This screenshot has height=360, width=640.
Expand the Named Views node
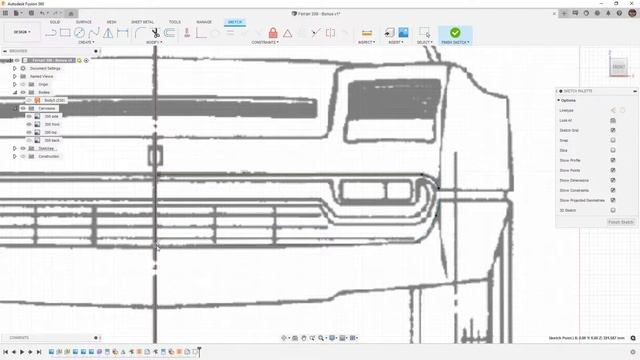[x=15, y=76]
